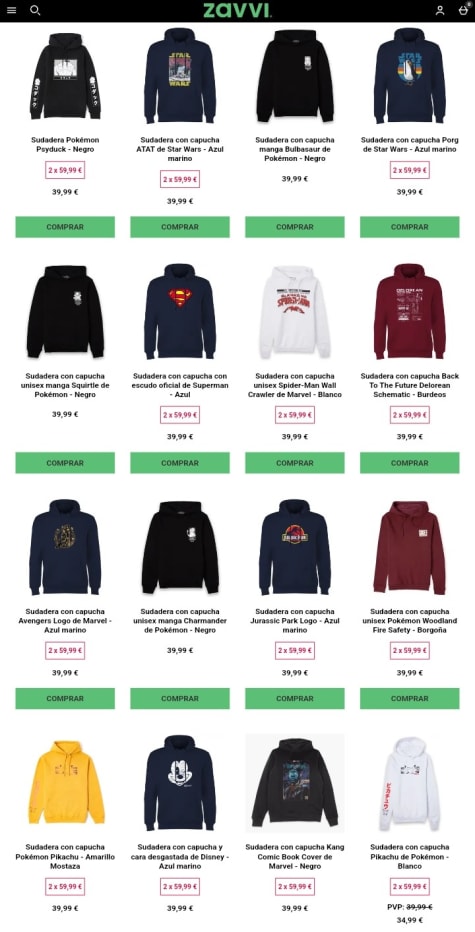Open the Avengers Logo de Marvel hoodie title
This screenshot has width=475, height=932.
[x=65, y=621]
